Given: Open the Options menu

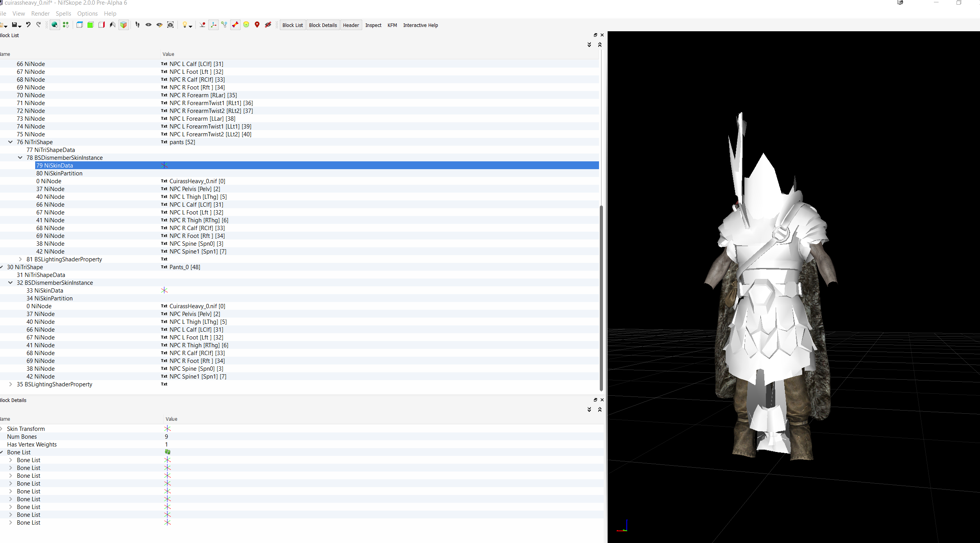Looking at the screenshot, I should point(88,14).
